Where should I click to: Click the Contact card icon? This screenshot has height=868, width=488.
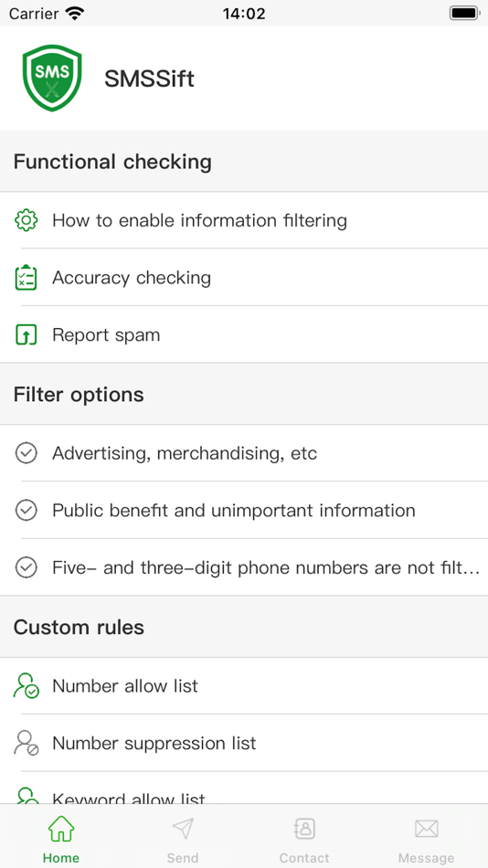[304, 829]
